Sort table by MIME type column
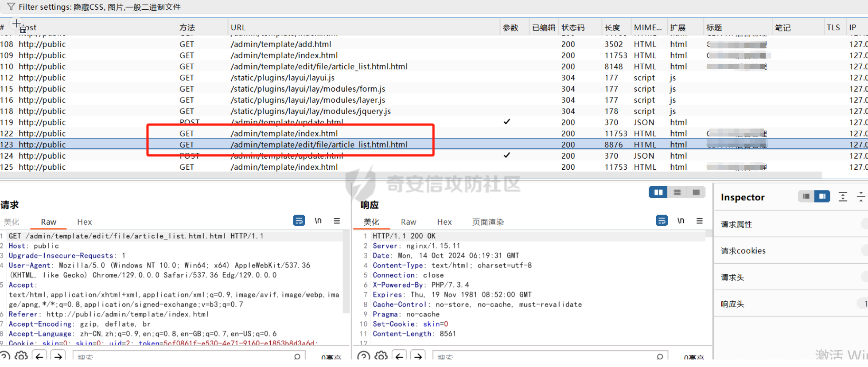This screenshot has width=868, height=367. [649, 27]
